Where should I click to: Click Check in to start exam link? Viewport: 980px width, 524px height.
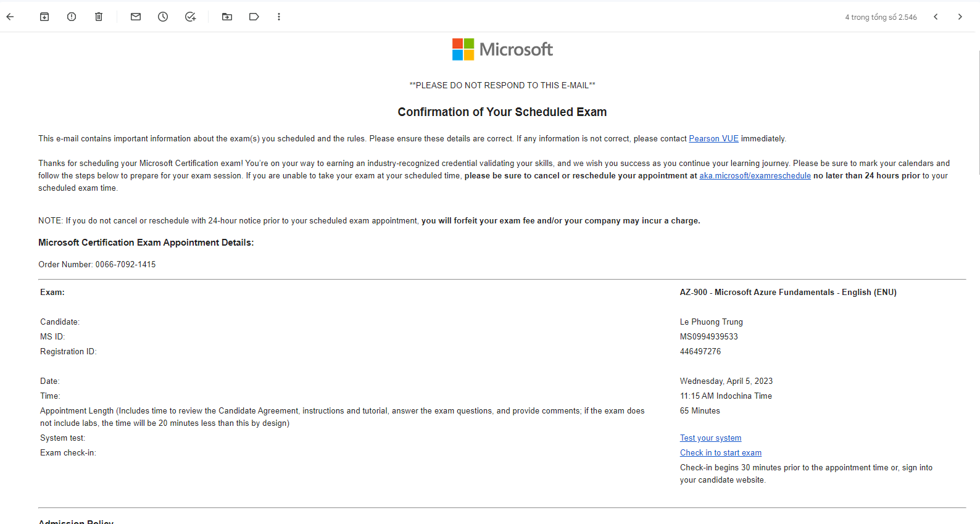[x=720, y=453]
